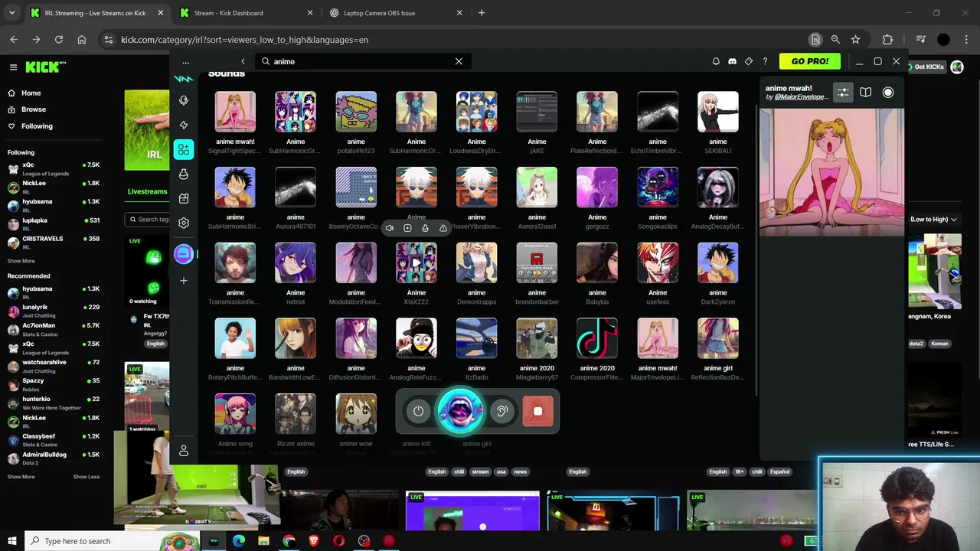Open the Low to High sort dropdown
This screenshot has width=980, height=551.
point(933,220)
